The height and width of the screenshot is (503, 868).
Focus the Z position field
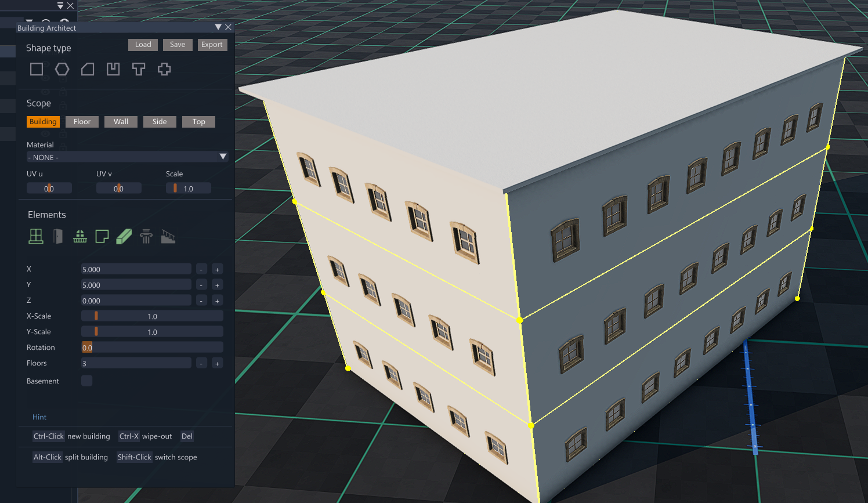(x=136, y=301)
